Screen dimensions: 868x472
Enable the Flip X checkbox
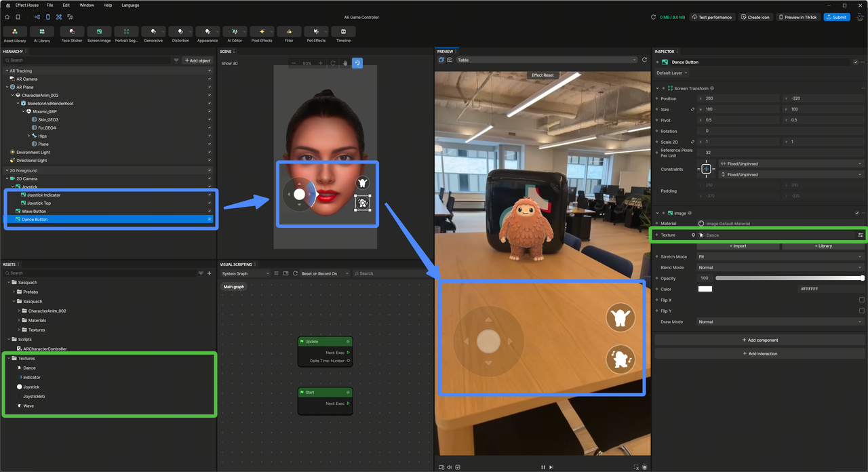click(x=862, y=300)
